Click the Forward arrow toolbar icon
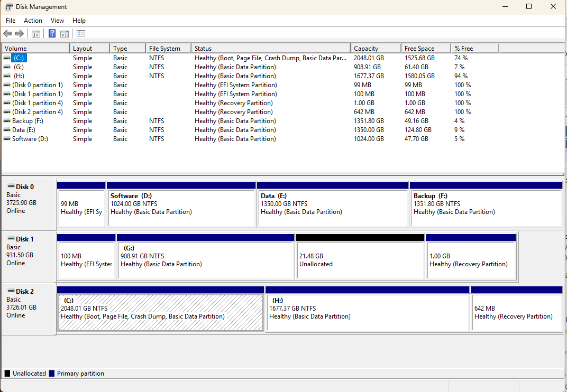 [20, 34]
